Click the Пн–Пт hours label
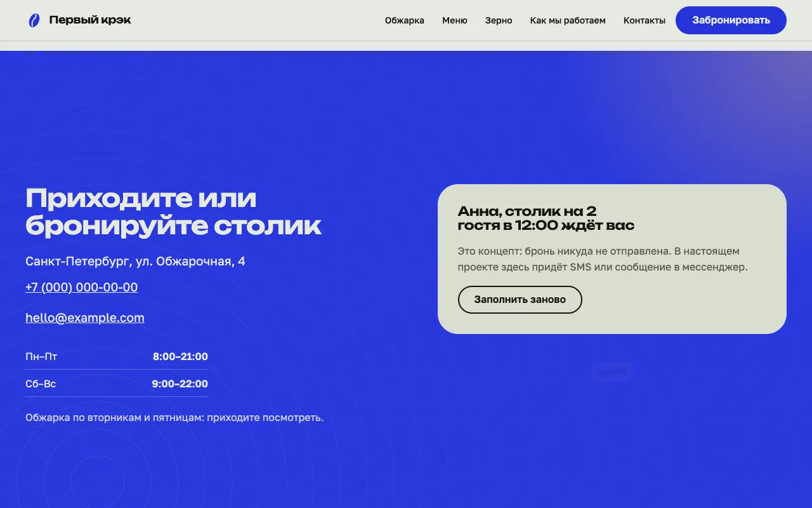Screen dimensions: 812x508 [x=41, y=357]
